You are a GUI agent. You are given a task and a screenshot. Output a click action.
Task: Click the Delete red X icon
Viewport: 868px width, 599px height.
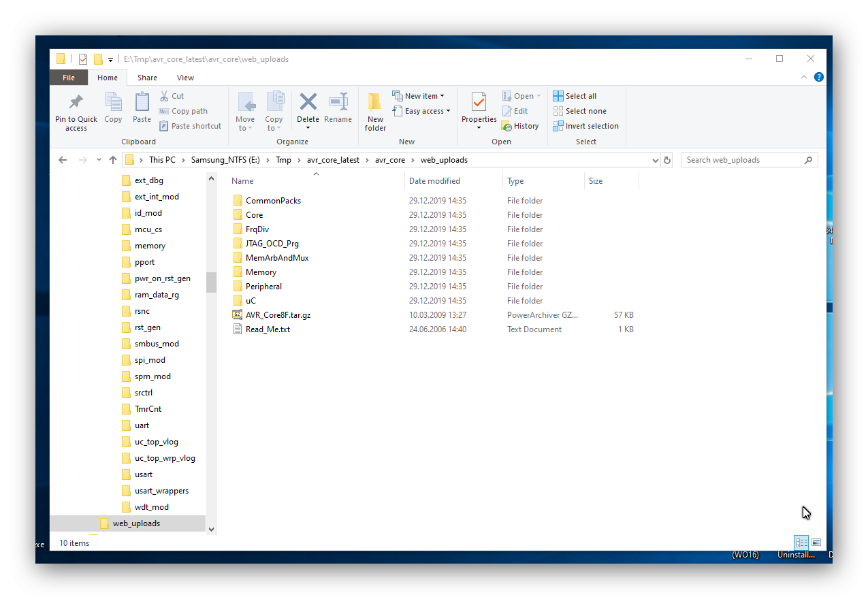click(x=308, y=102)
